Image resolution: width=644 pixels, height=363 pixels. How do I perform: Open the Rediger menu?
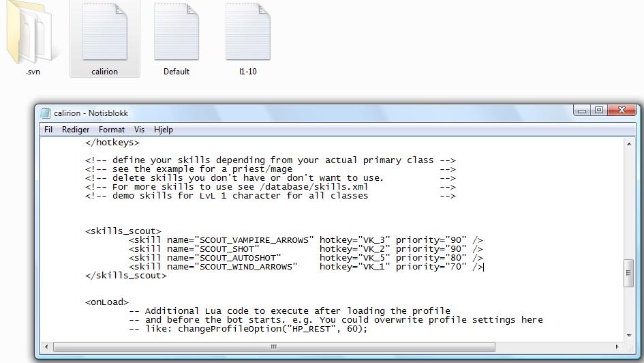(x=76, y=130)
